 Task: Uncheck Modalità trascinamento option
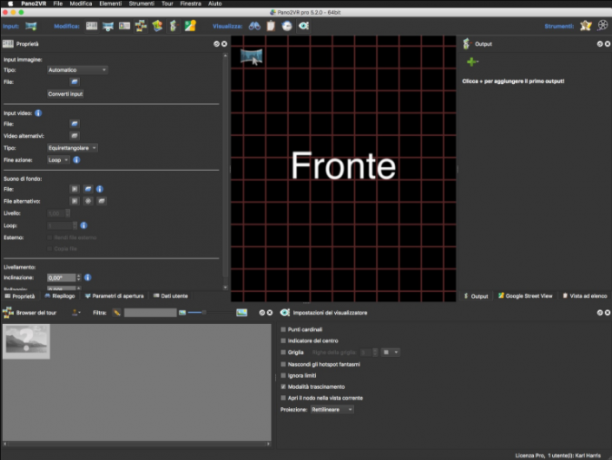pos(283,387)
